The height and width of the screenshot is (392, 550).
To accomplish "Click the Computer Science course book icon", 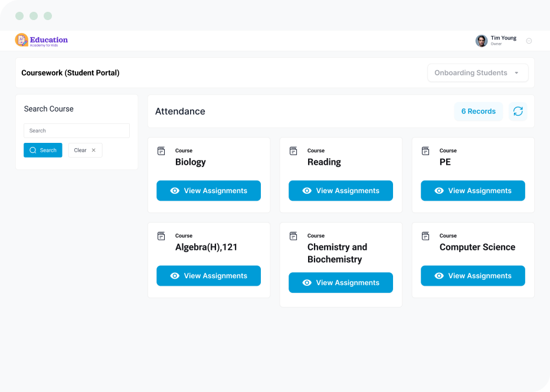I will tap(425, 236).
